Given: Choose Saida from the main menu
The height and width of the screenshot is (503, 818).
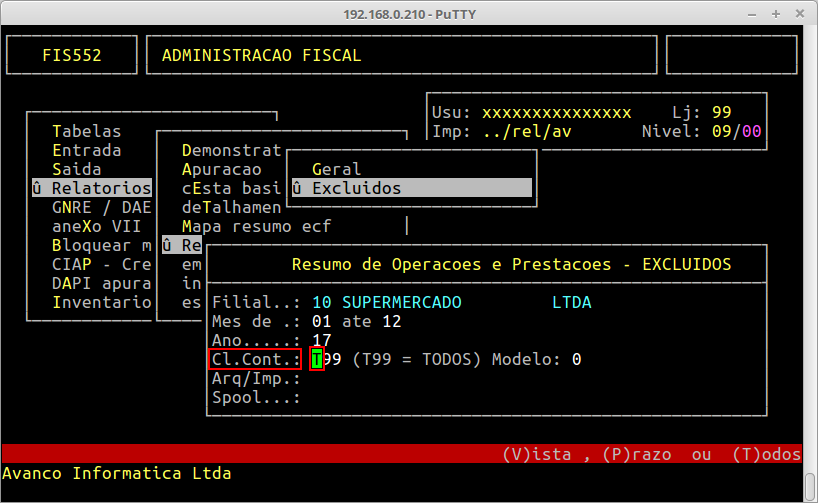Looking at the screenshot, I should pos(76,169).
